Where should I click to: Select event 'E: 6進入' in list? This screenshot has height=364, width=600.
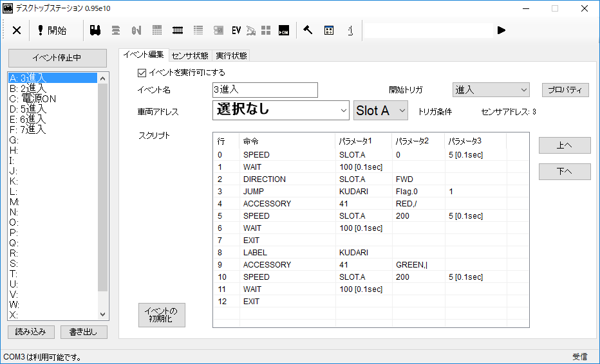click(x=53, y=120)
